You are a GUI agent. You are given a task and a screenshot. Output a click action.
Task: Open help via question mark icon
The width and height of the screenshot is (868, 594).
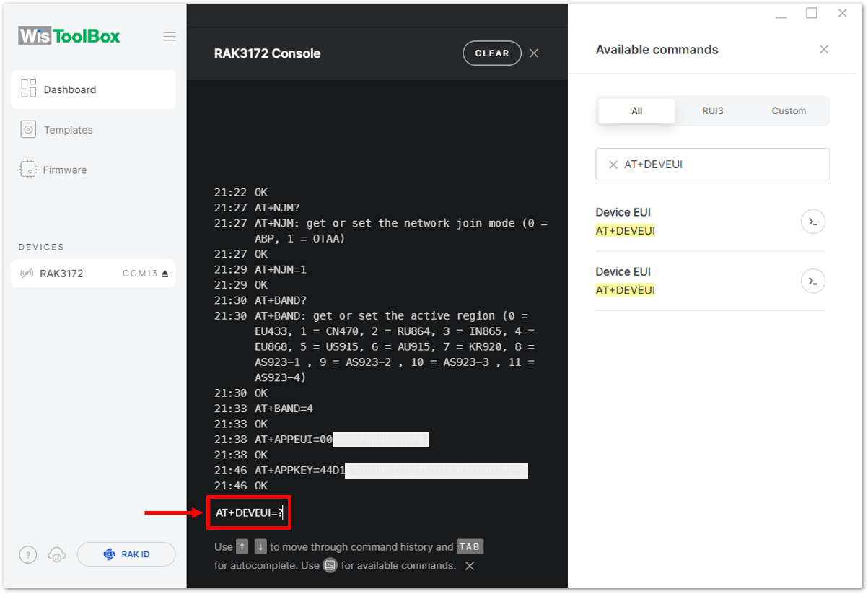click(x=27, y=555)
